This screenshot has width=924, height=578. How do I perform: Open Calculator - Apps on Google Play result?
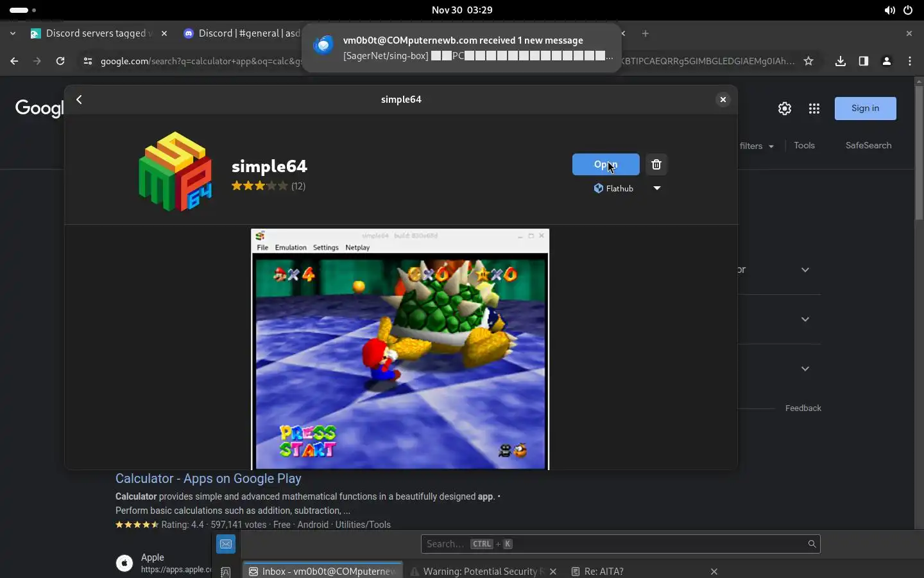point(209,478)
